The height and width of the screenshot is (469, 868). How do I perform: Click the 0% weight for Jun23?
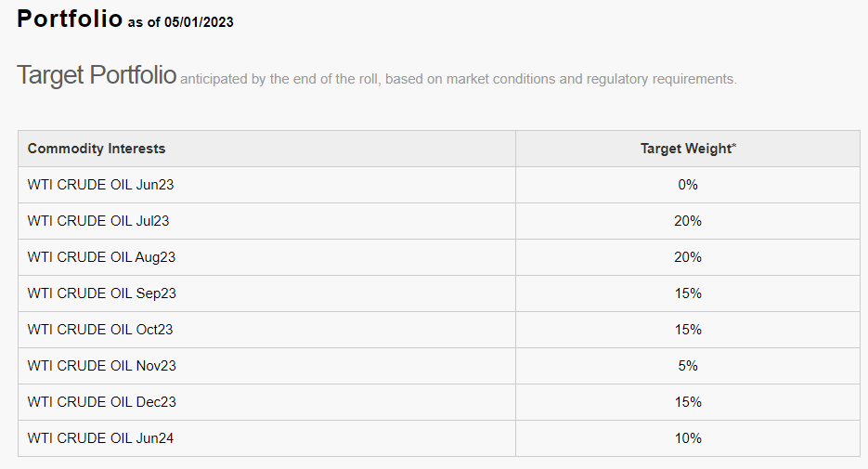click(688, 185)
